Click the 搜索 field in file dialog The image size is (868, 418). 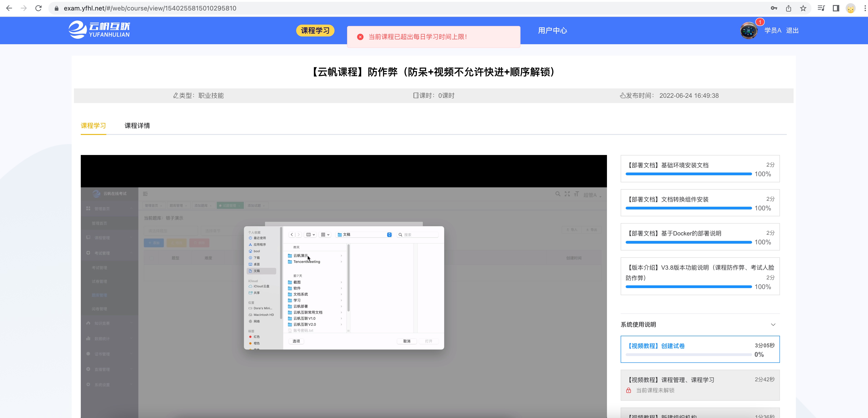418,235
